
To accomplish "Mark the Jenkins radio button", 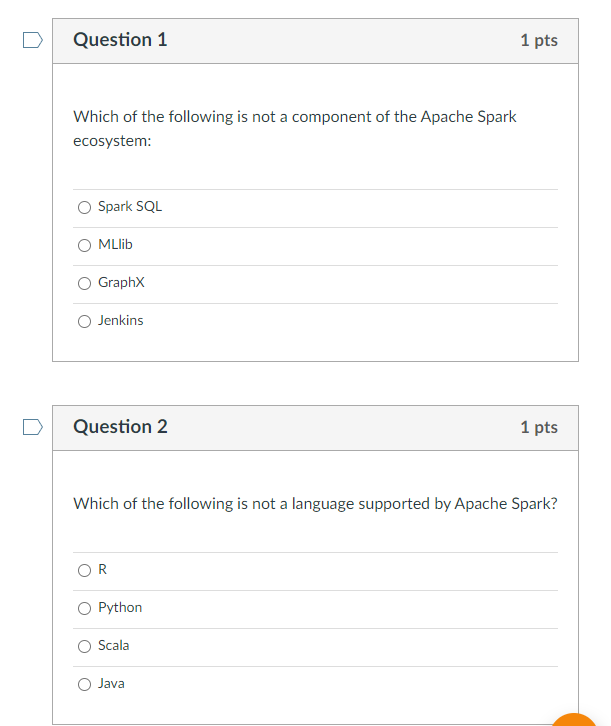I will point(84,321).
